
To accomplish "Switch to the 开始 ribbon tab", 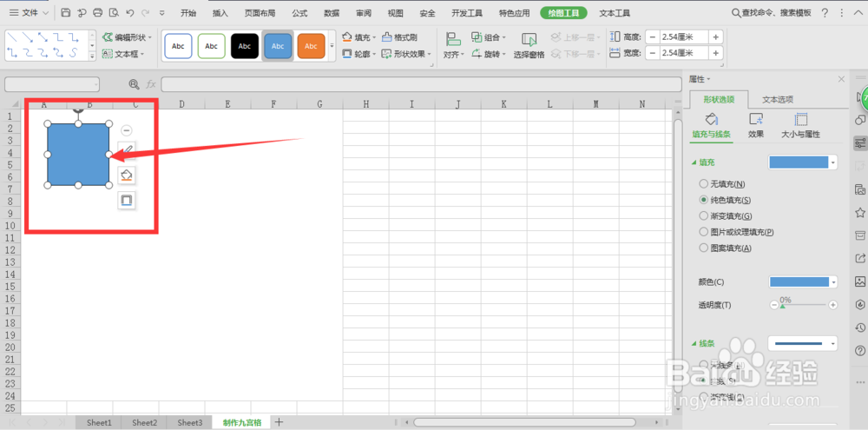I will tap(188, 13).
